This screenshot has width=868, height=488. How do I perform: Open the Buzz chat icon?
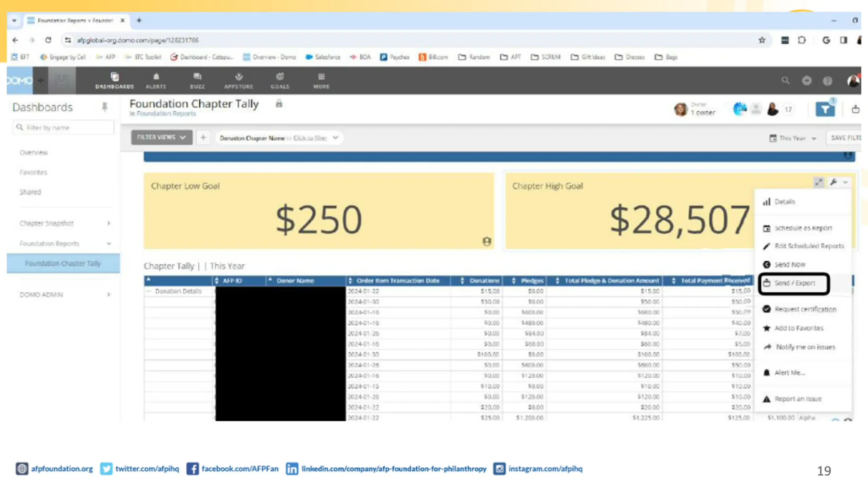click(197, 81)
